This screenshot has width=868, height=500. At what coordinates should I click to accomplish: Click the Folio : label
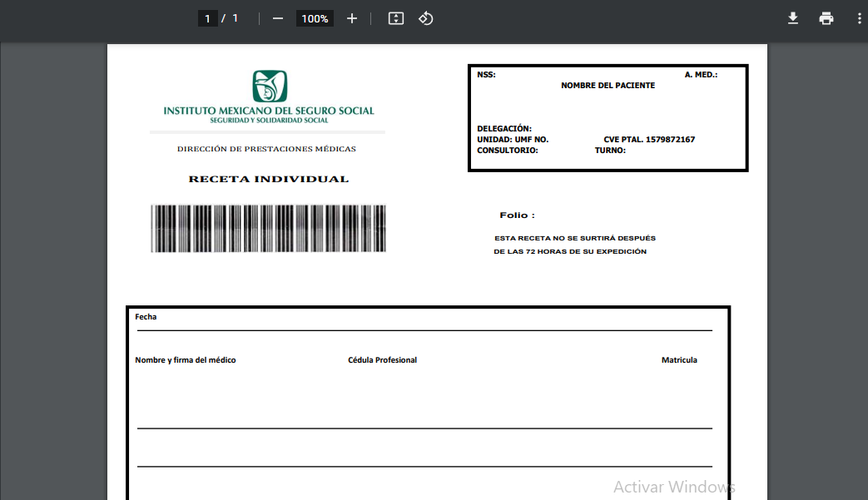coord(517,215)
